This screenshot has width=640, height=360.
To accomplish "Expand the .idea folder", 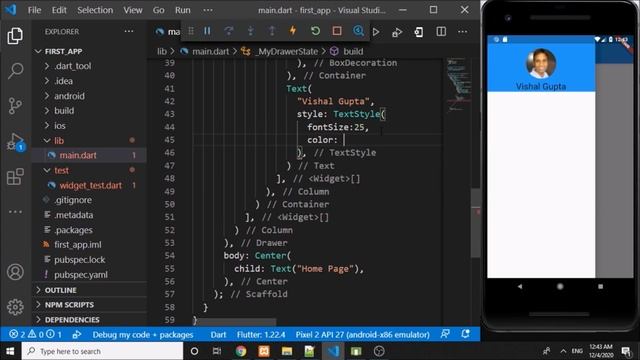I will click(x=89, y=81).
